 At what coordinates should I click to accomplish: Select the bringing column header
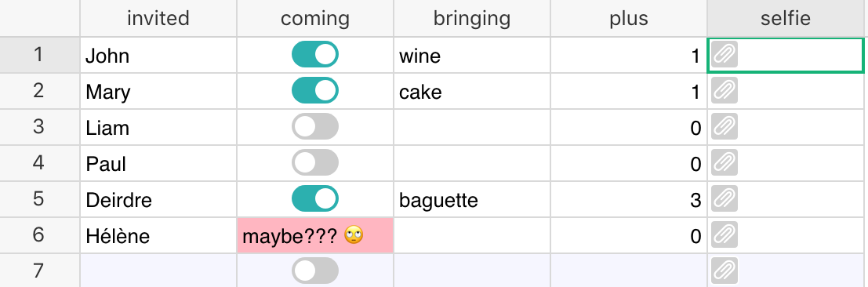(472, 18)
